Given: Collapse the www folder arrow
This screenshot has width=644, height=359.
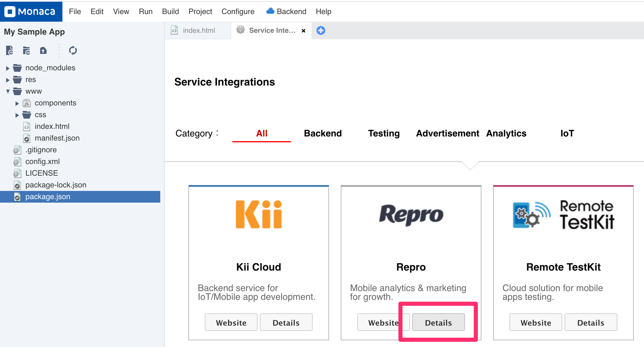Looking at the screenshot, I should (x=8, y=92).
